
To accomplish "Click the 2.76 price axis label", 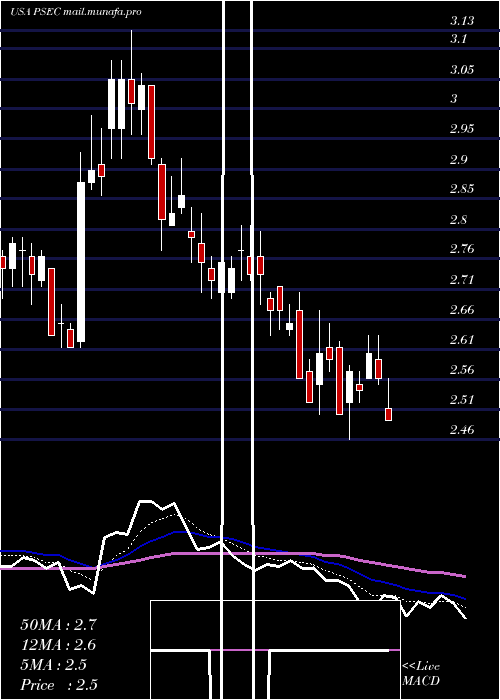I will tap(462, 250).
